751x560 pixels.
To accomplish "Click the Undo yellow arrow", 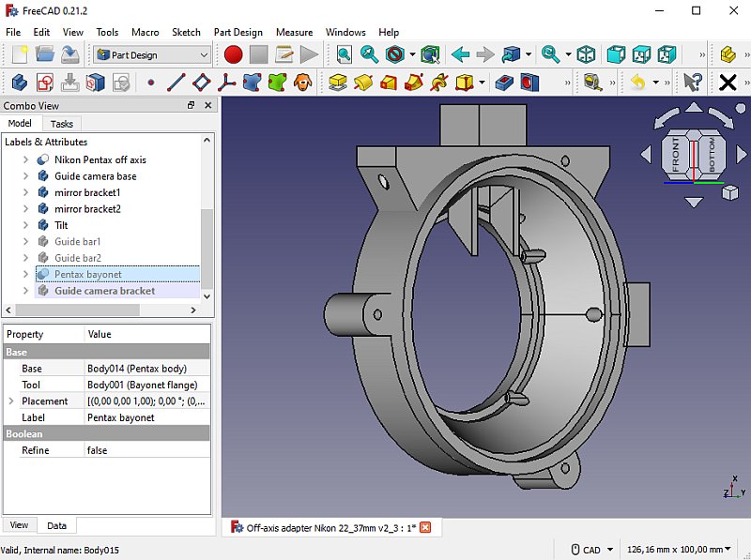I will [x=638, y=83].
